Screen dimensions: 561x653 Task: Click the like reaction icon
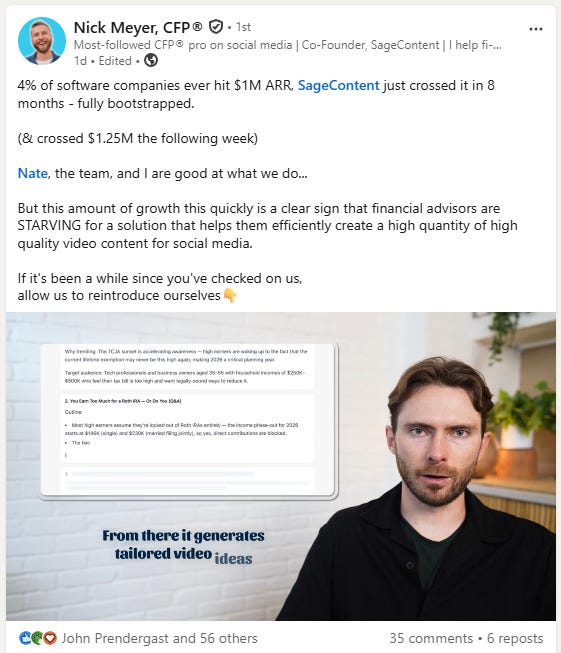point(25,638)
